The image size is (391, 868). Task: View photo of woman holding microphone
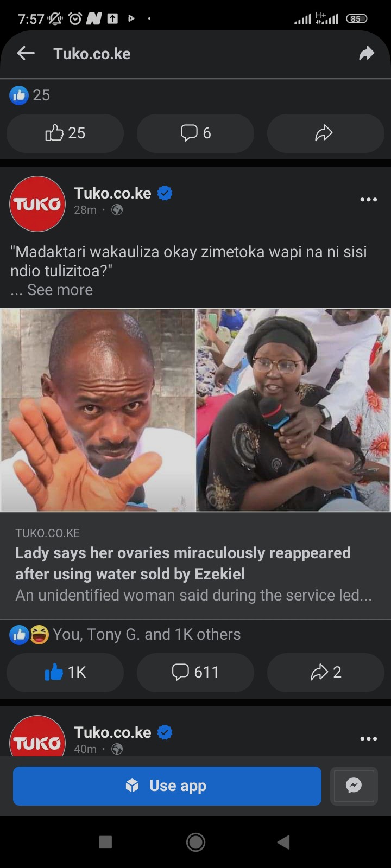coord(293,410)
